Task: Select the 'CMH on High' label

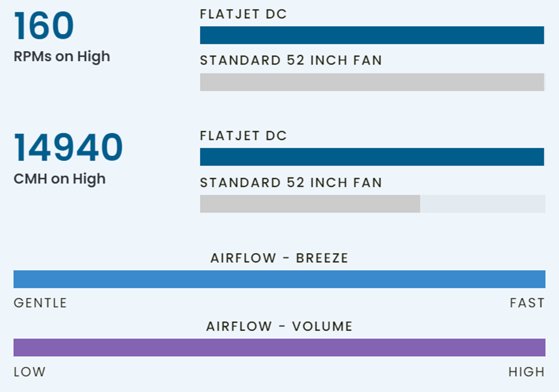Action: 59,179
